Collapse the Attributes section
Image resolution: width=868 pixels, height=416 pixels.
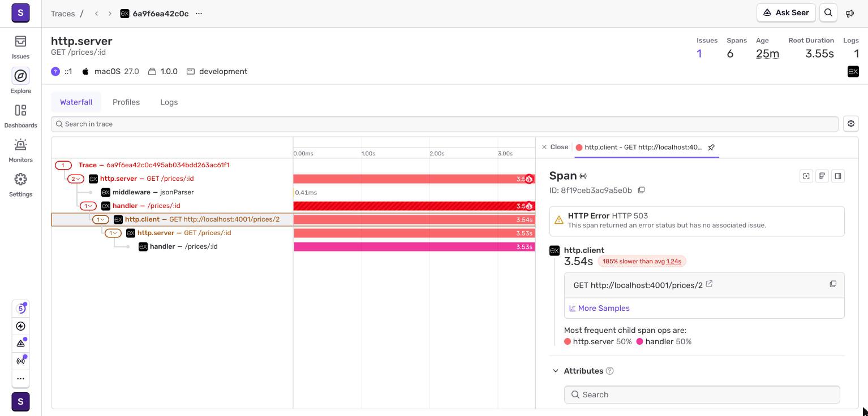(x=555, y=371)
